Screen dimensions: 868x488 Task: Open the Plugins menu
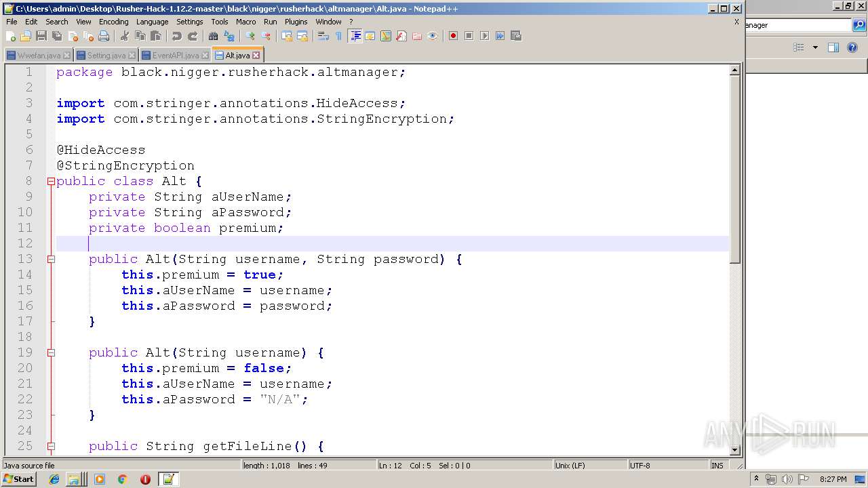tap(296, 22)
